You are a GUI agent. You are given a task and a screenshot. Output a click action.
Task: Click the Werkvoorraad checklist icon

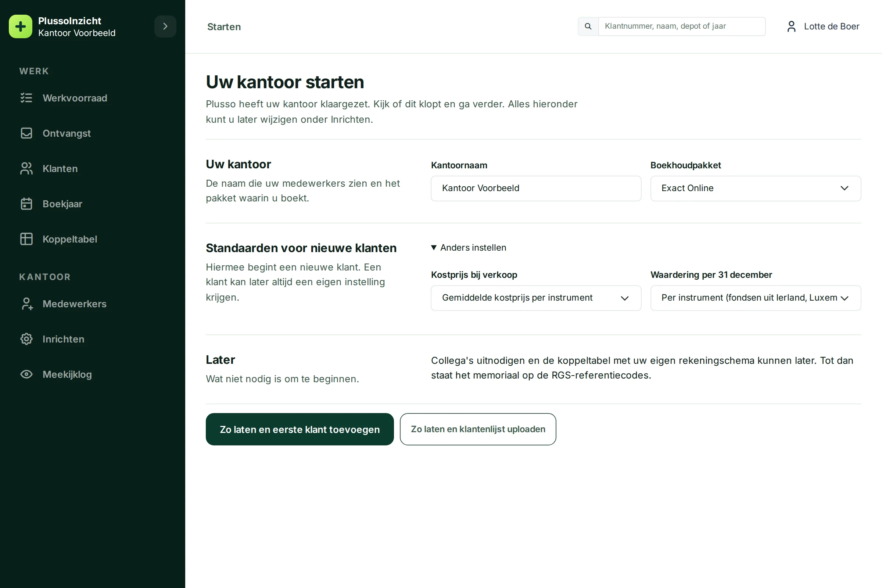pyautogui.click(x=26, y=98)
